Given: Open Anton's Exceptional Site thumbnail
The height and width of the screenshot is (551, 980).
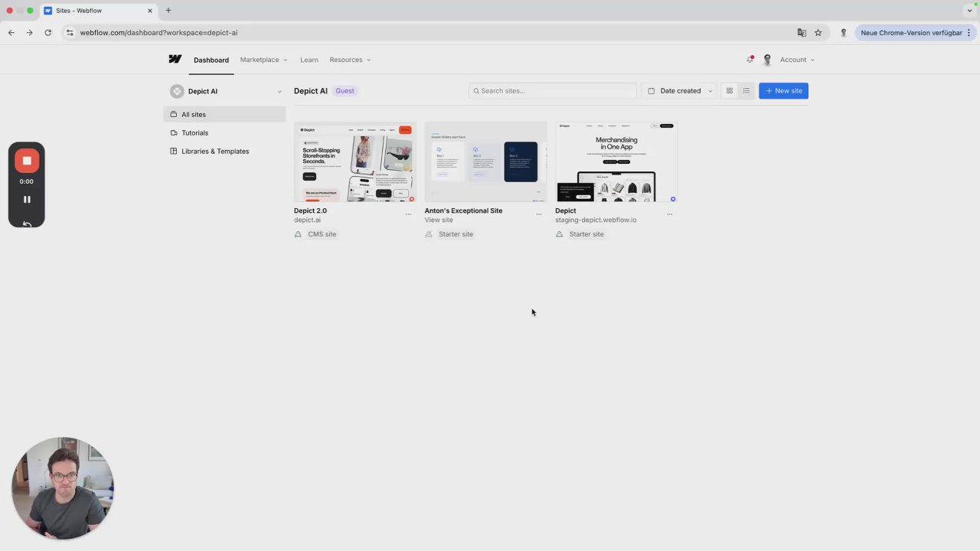Looking at the screenshot, I should click(x=485, y=161).
